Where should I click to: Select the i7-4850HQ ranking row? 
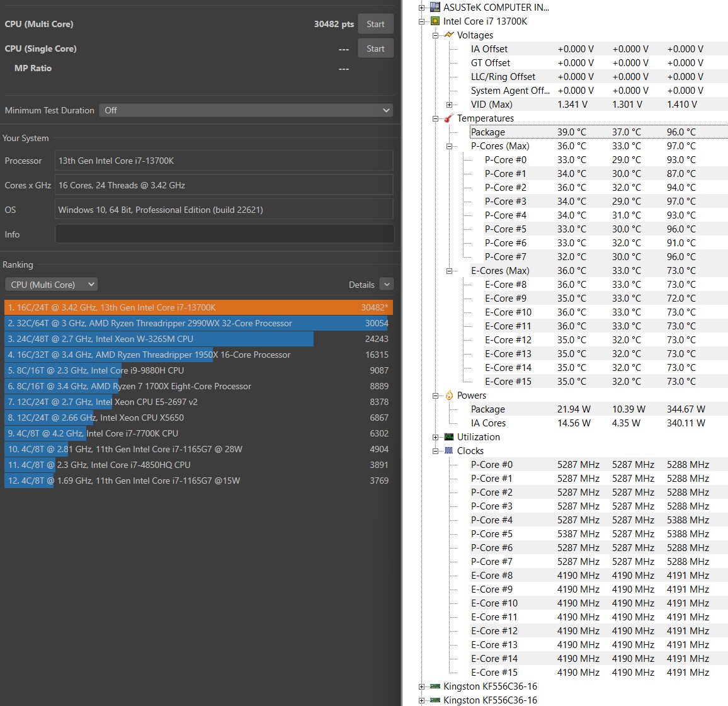point(198,465)
